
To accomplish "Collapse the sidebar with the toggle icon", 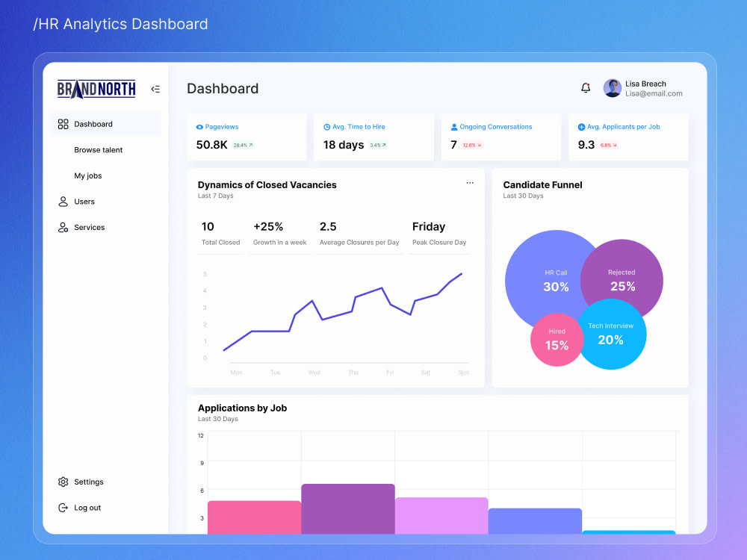I will [155, 89].
